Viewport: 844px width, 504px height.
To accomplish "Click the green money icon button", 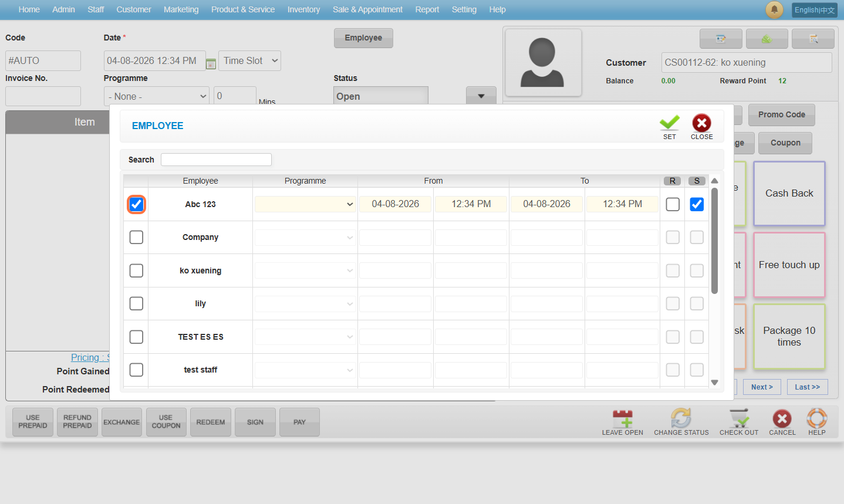I will [x=767, y=39].
